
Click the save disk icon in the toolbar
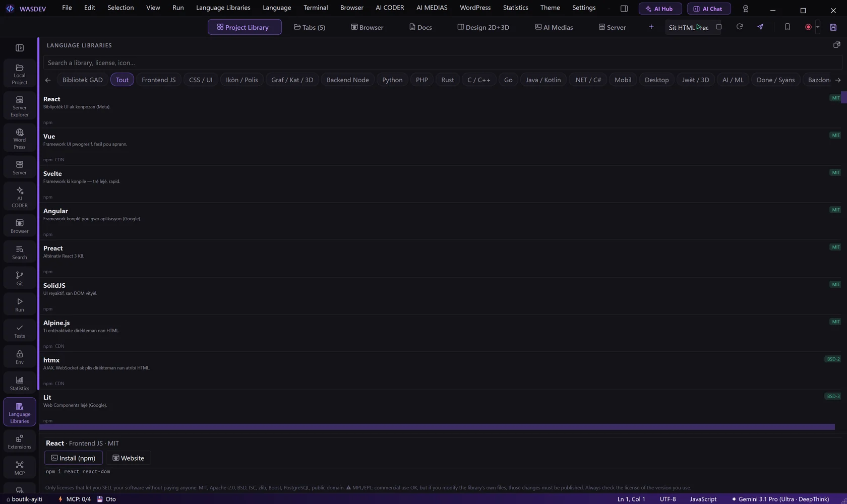tap(833, 27)
